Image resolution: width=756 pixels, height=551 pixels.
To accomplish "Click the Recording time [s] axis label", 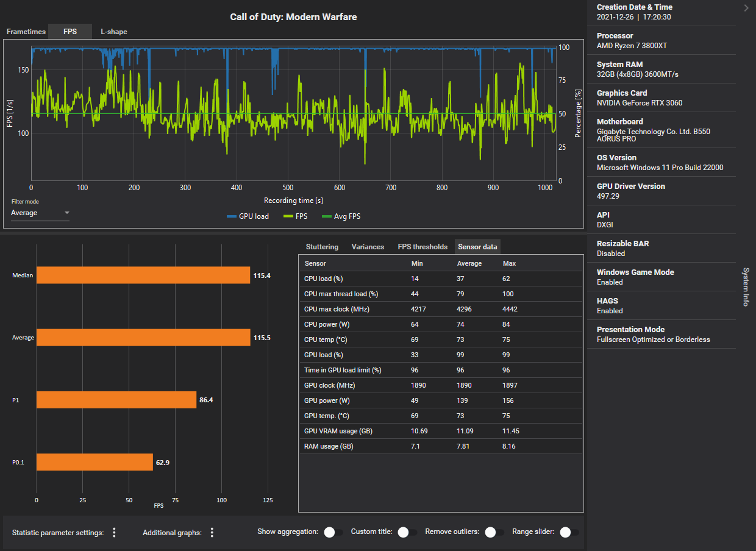I will click(x=293, y=201).
